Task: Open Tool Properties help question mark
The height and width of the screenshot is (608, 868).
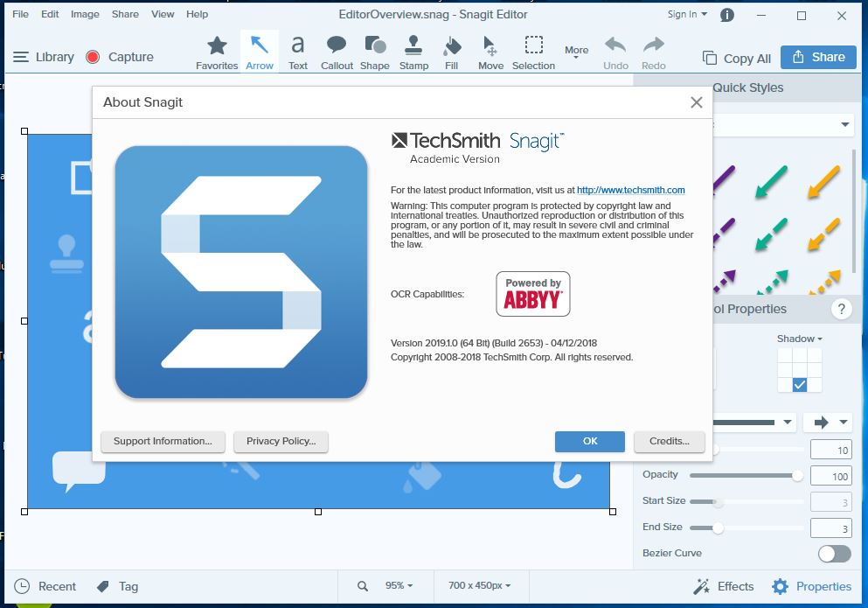Action: [x=842, y=309]
